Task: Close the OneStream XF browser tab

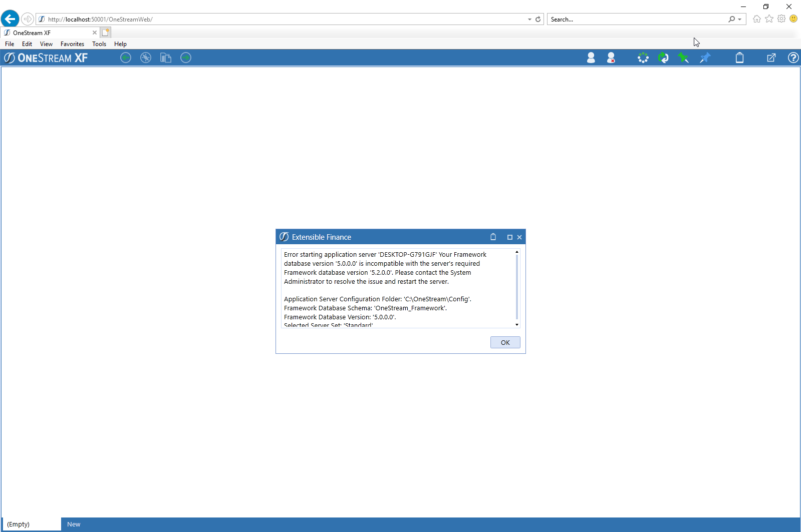Action: pos(95,33)
